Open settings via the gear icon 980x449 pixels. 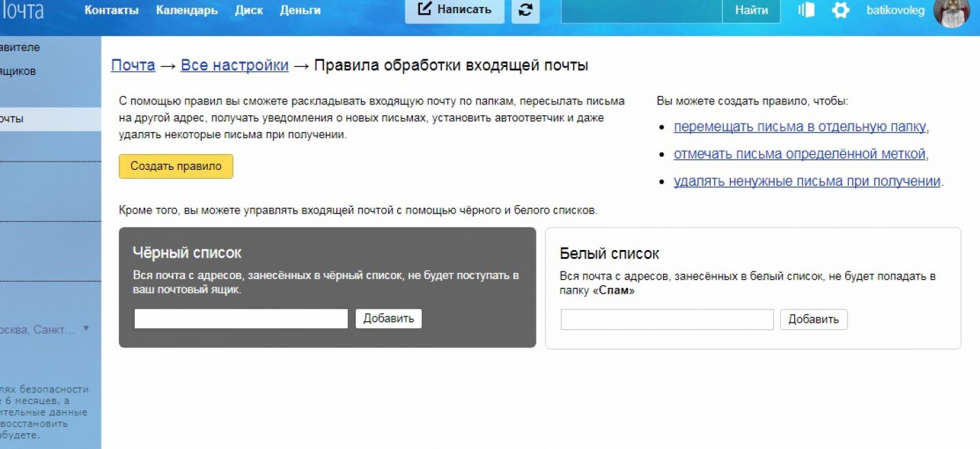(840, 10)
